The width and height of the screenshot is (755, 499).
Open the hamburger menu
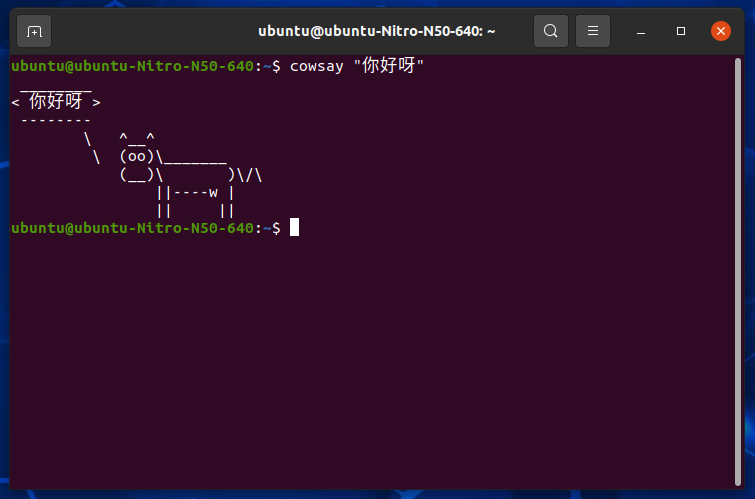pyautogui.click(x=593, y=31)
